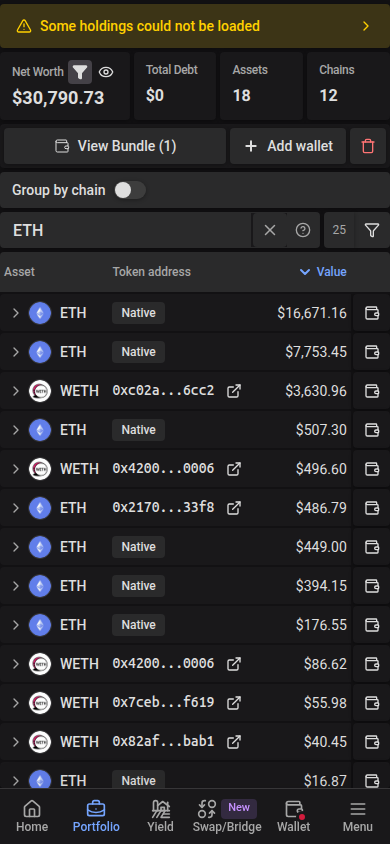The height and width of the screenshot is (844, 390).
Task: Open wallet icon for the $55.98 WETH row
Action: [x=372, y=702]
